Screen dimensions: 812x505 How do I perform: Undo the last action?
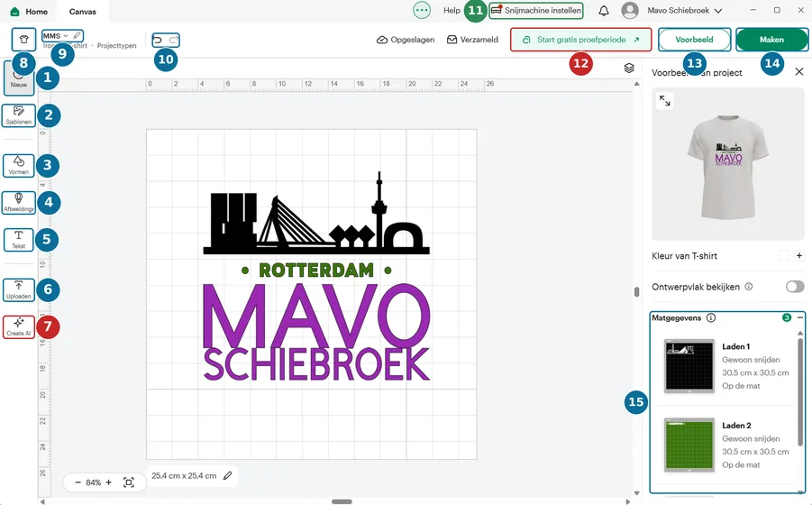159,40
